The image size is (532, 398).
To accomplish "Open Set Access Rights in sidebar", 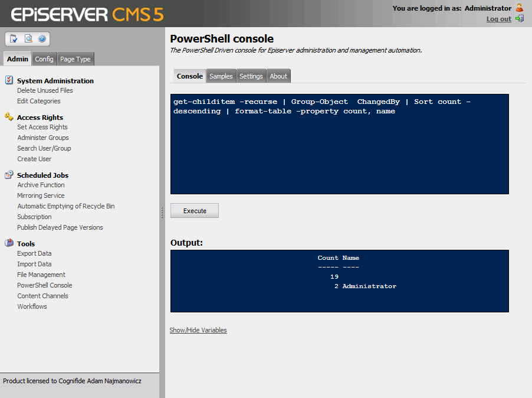I will pyautogui.click(x=42, y=127).
